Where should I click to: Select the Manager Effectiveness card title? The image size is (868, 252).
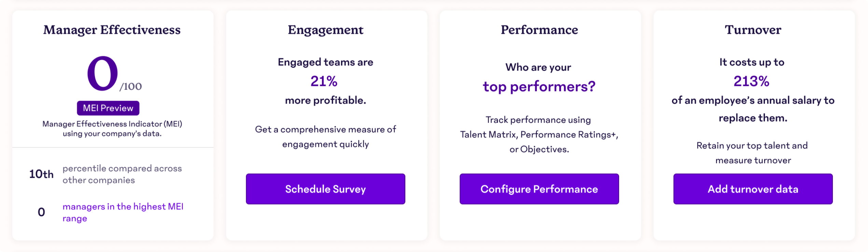pos(112,30)
